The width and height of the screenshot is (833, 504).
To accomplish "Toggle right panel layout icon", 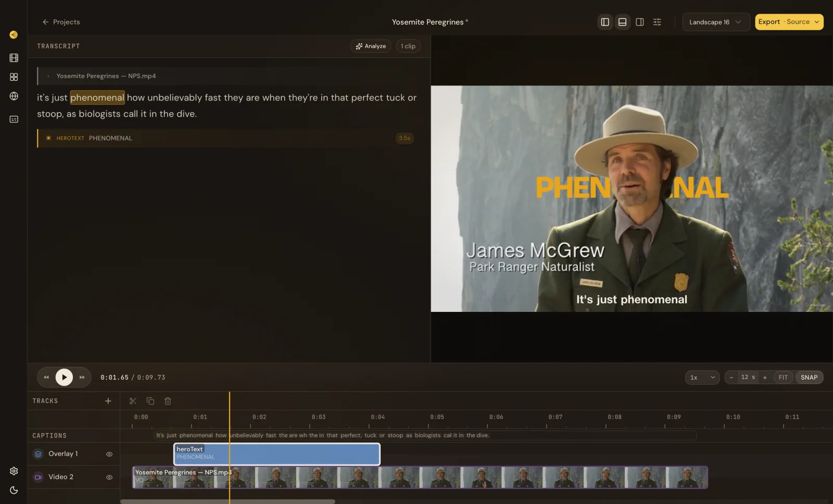I will click(x=640, y=22).
